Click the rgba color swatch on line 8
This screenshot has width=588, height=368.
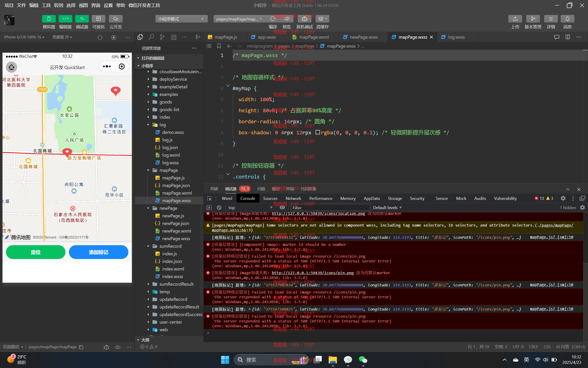click(318, 132)
